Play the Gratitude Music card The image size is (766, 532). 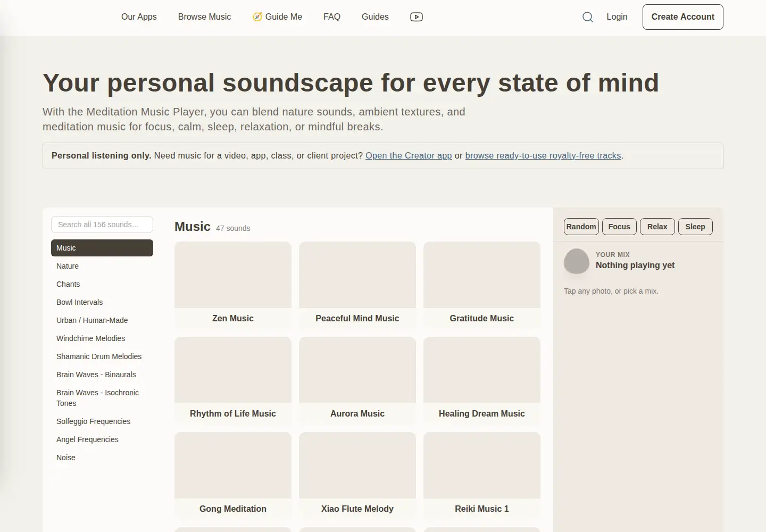pos(482,285)
